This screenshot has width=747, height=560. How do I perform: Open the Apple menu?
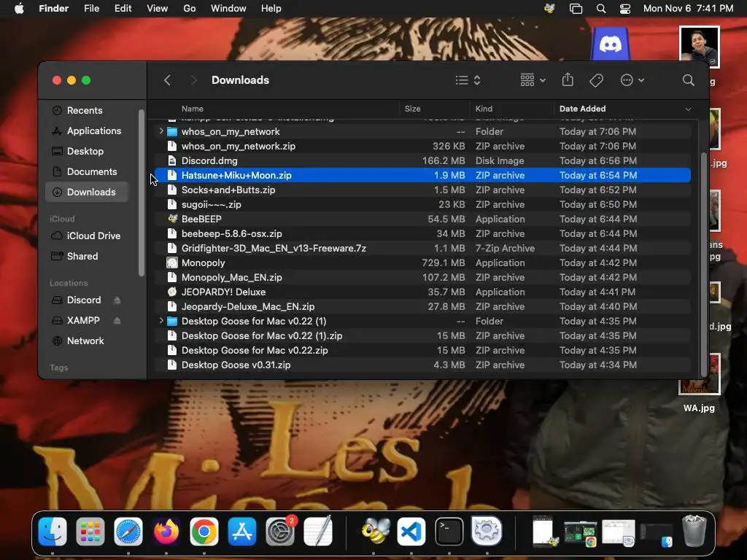click(x=19, y=9)
